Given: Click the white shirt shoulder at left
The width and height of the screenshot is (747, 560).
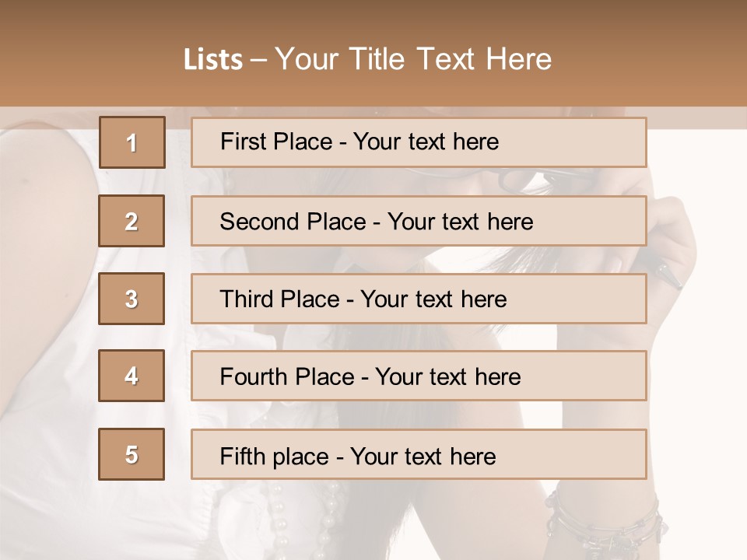Looking at the screenshot, I should (47, 202).
